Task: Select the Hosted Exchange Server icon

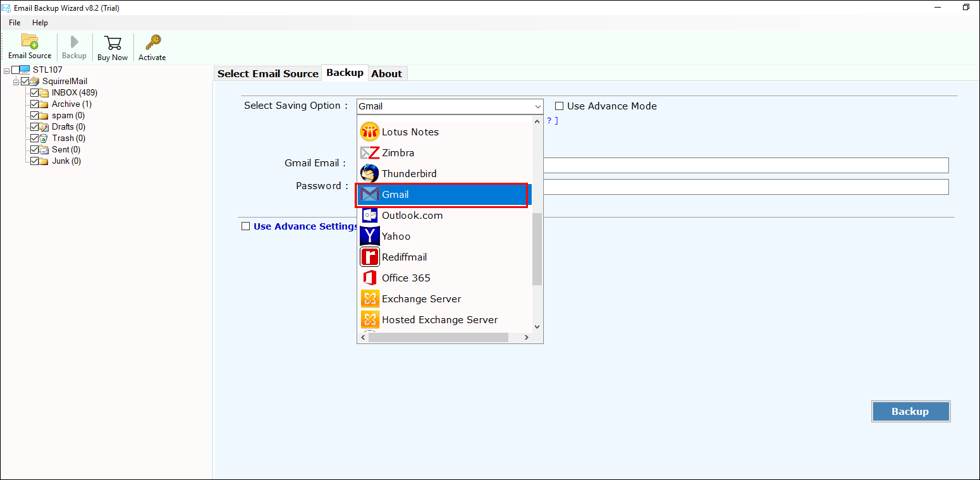Action: [x=369, y=319]
